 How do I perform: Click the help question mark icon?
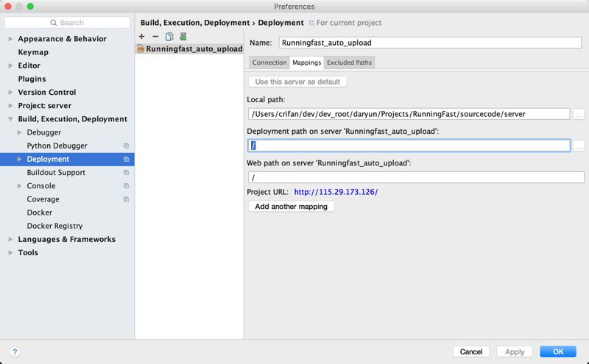tap(15, 352)
